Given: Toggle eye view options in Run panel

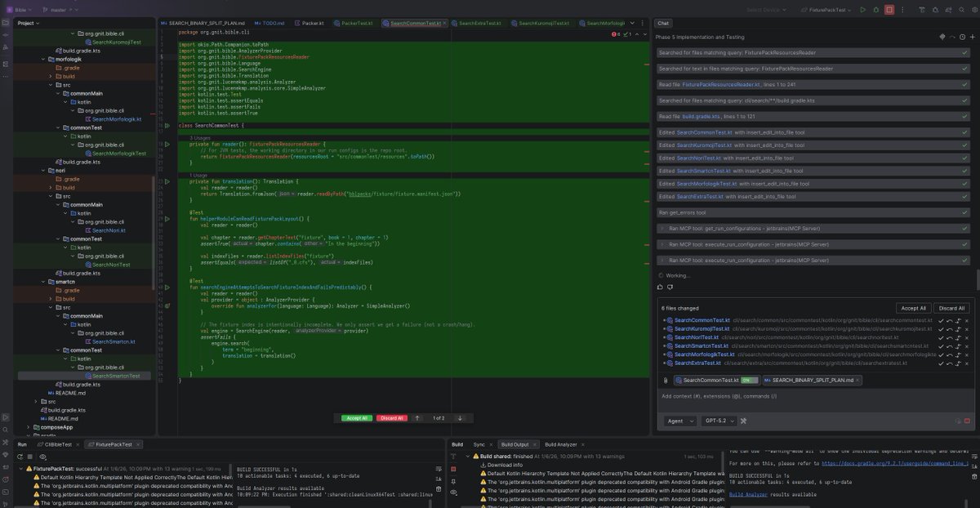Looking at the screenshot, I should [x=42, y=456].
